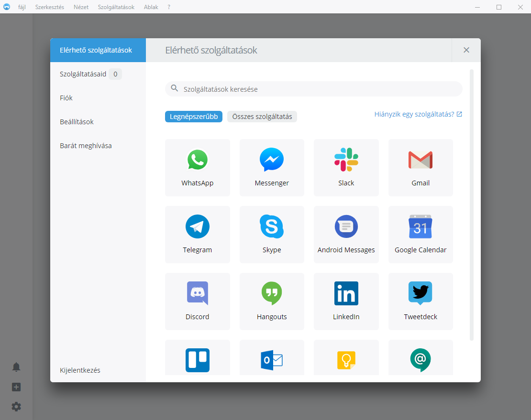This screenshot has width=531, height=420.
Task: Close the services dialog with X
Action: coord(466,50)
